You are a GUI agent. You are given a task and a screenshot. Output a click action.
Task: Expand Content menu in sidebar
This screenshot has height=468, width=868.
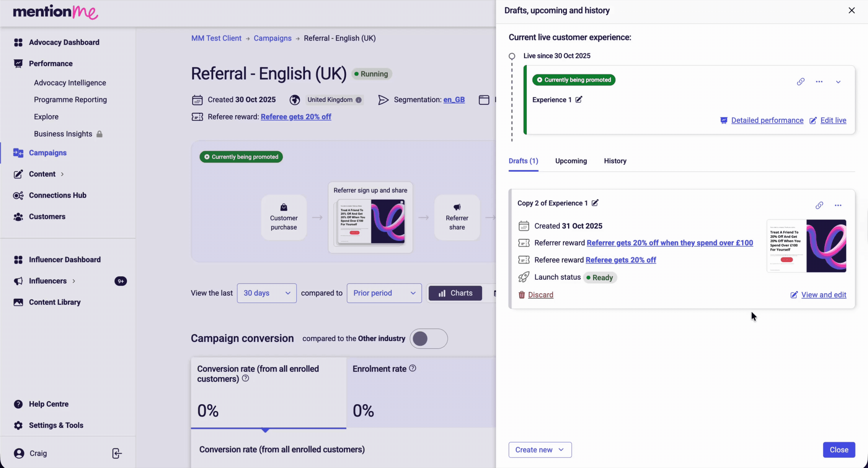point(42,174)
